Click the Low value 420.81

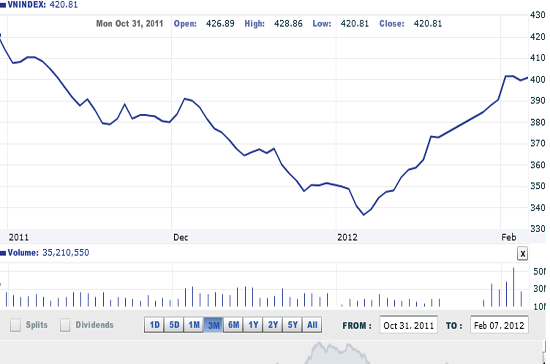point(354,24)
